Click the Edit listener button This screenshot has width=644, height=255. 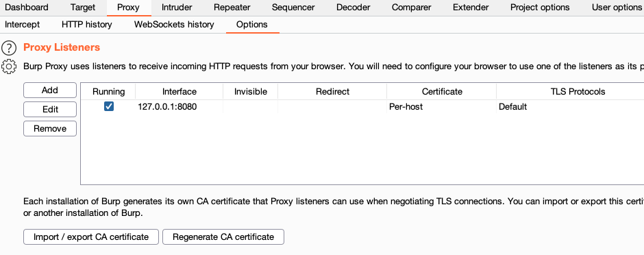(x=50, y=110)
